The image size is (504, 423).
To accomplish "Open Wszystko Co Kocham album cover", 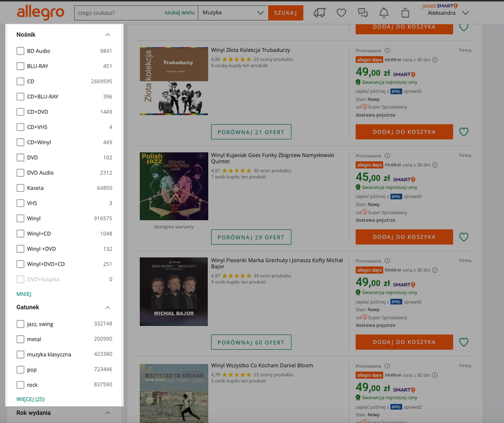I will click(x=174, y=393).
